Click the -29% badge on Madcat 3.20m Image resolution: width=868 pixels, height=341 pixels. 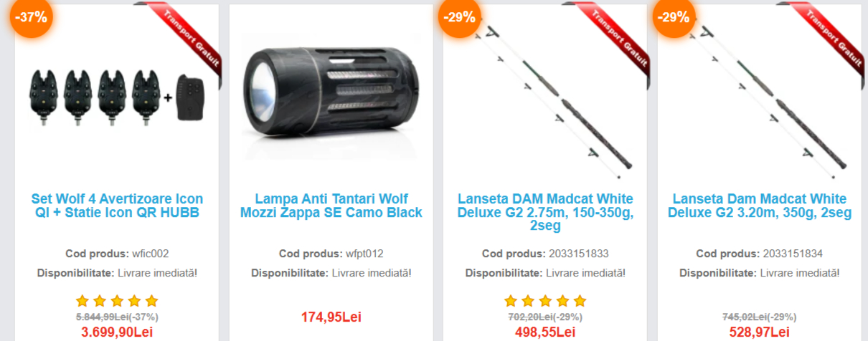673,16
